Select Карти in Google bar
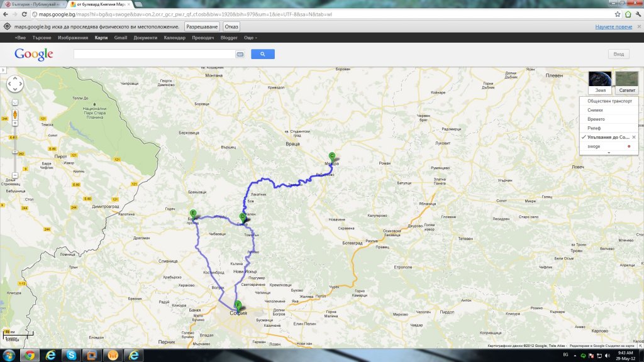The width and height of the screenshot is (644, 362). [101, 38]
